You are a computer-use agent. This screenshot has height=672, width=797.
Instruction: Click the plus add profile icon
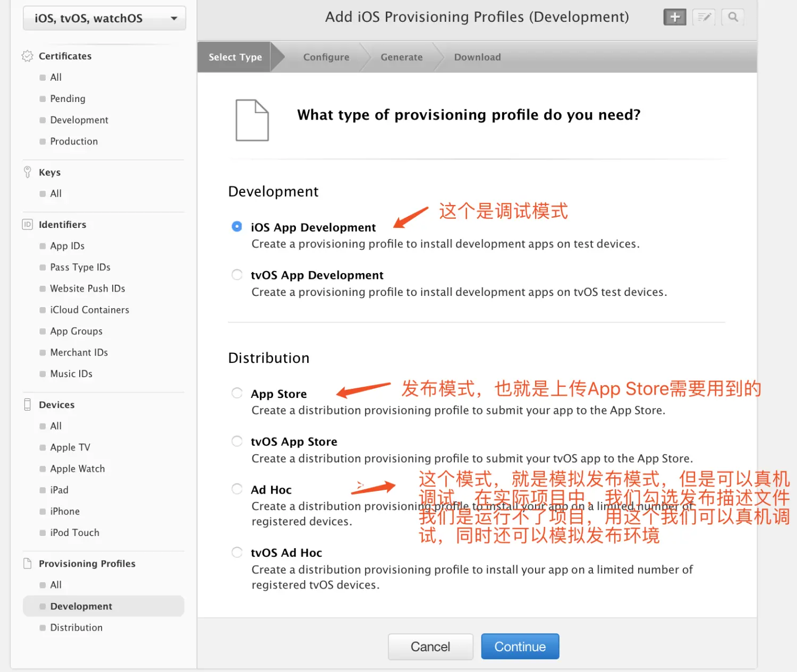(x=675, y=17)
